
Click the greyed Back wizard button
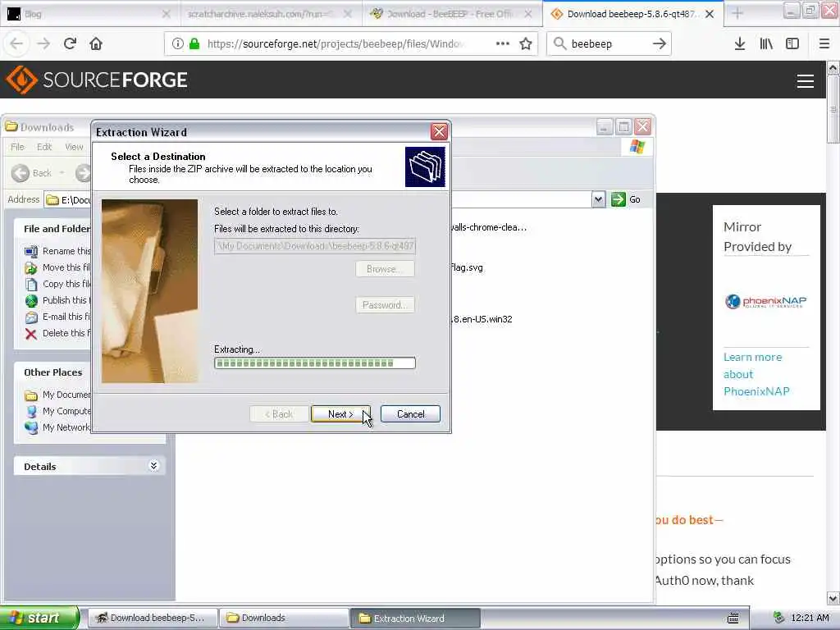click(279, 413)
